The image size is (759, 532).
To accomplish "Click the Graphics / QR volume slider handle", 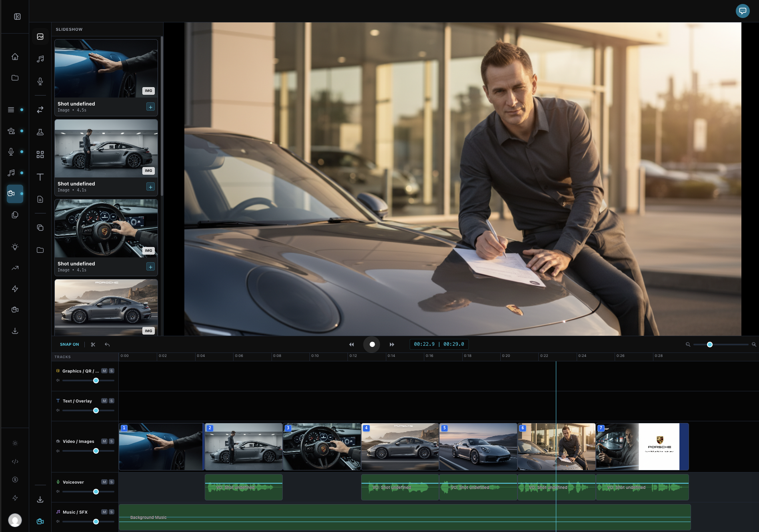I will click(x=96, y=381).
